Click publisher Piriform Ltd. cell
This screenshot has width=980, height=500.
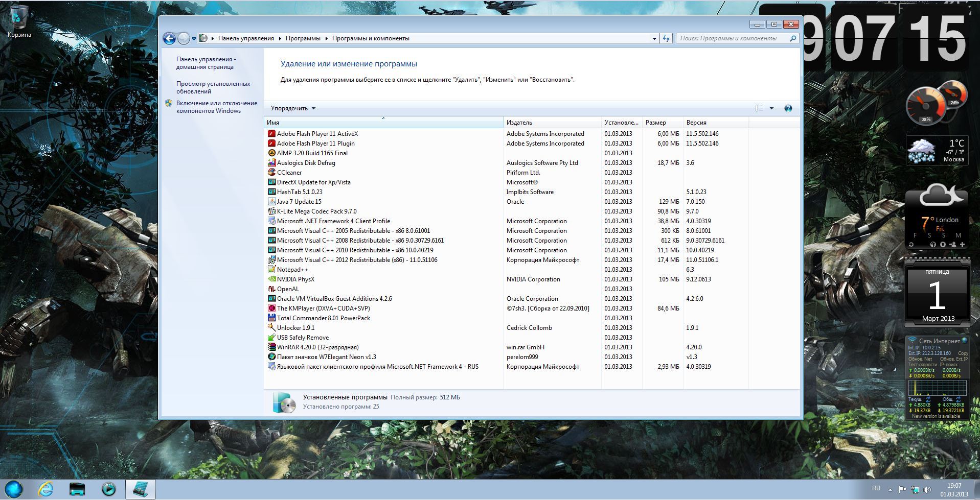coord(523,173)
